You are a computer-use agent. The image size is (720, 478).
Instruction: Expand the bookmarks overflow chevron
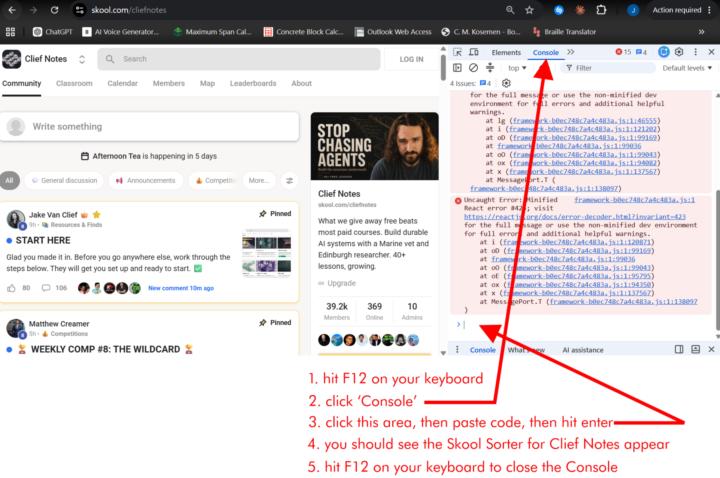click(701, 32)
